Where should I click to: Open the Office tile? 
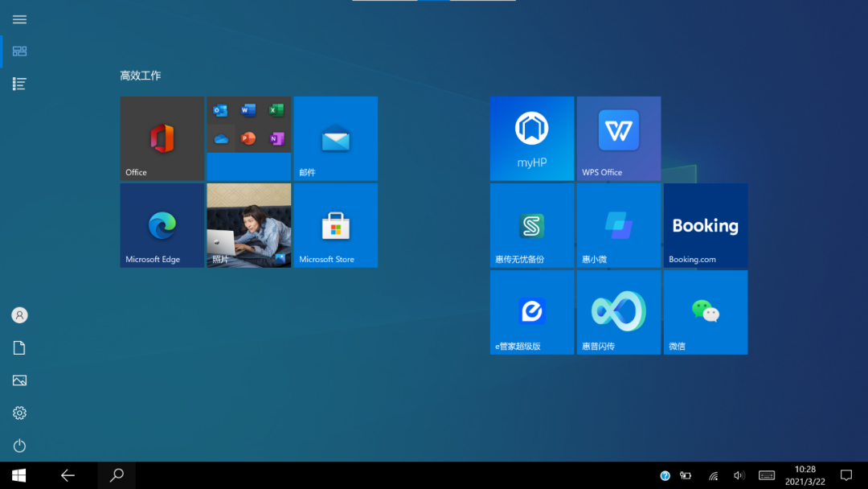click(x=162, y=138)
